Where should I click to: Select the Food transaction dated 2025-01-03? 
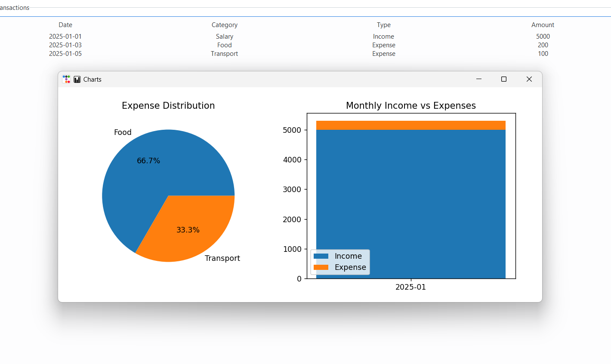[224, 45]
